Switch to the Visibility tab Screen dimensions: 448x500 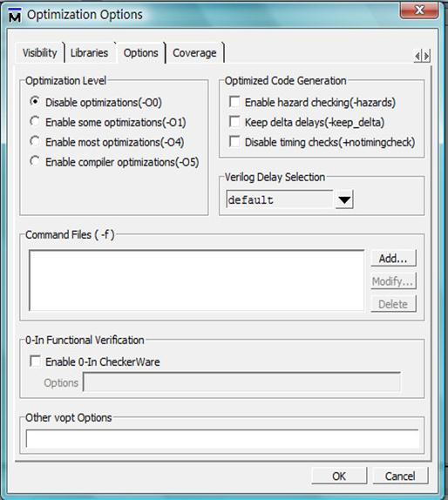click(x=40, y=52)
